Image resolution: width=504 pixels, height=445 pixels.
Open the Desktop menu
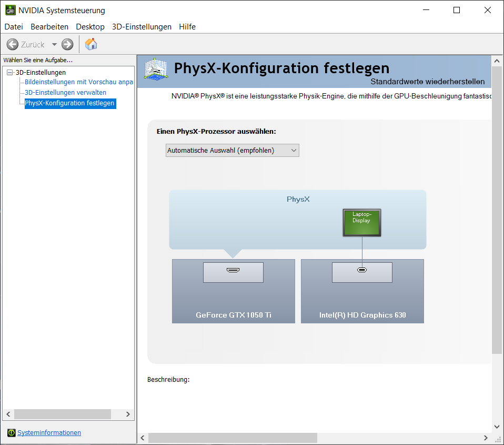coord(90,27)
